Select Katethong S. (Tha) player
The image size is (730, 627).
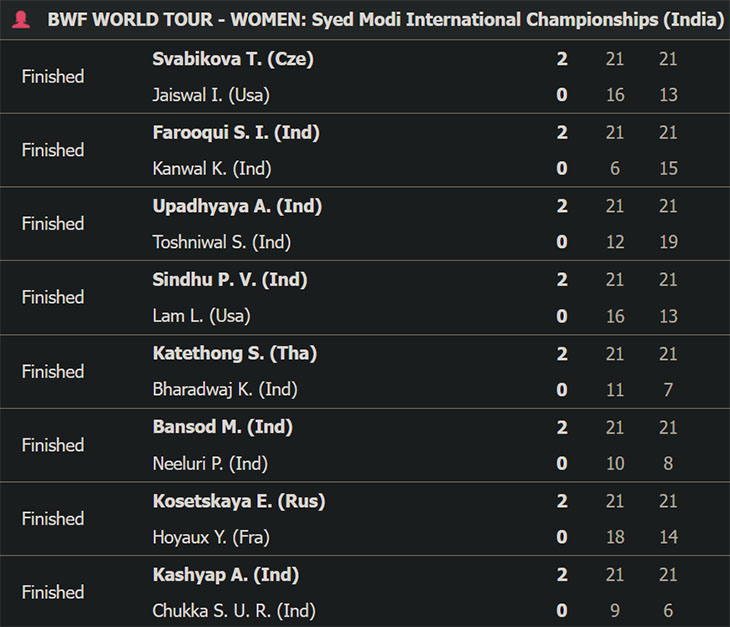pos(235,353)
